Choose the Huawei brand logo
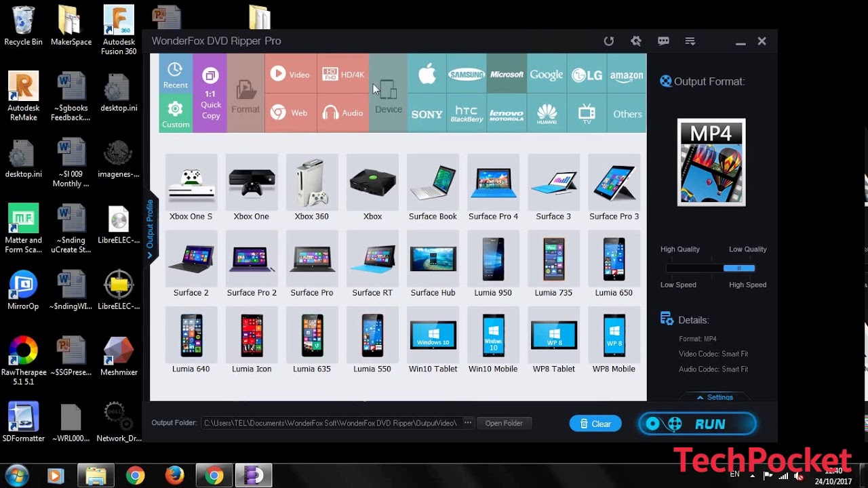This screenshot has height=488, width=868. [547, 113]
